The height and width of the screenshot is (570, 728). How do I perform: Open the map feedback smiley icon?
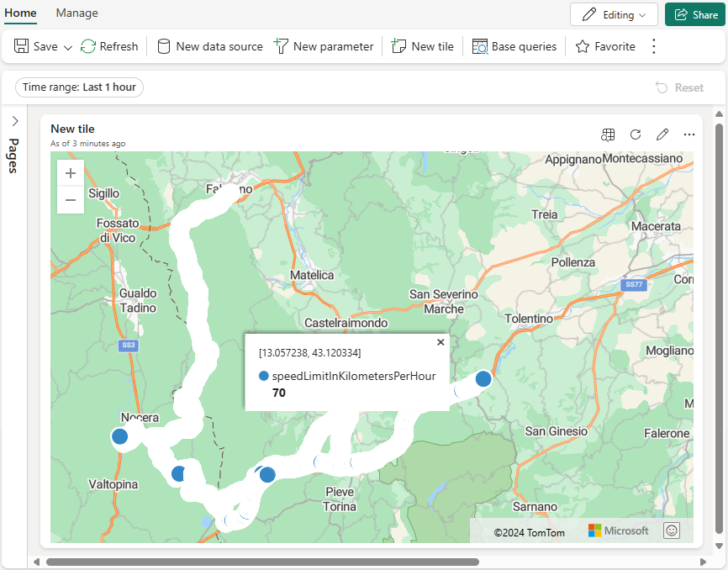coord(672,530)
